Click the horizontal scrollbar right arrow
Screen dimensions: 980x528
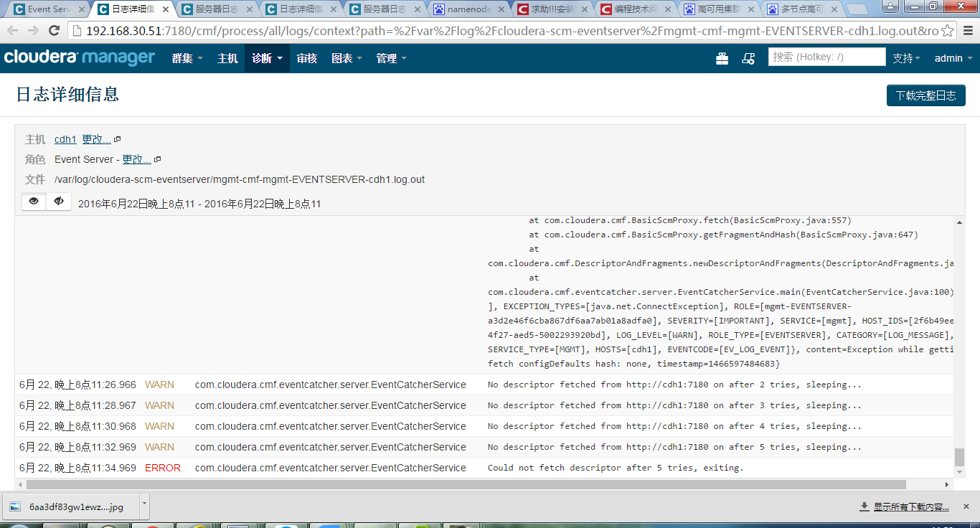coord(948,484)
